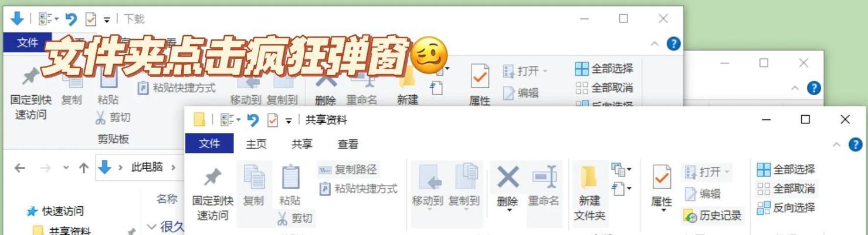Open the File (文件) menu in 共享资料
Viewport: 868px width, 235px height.
[209, 144]
